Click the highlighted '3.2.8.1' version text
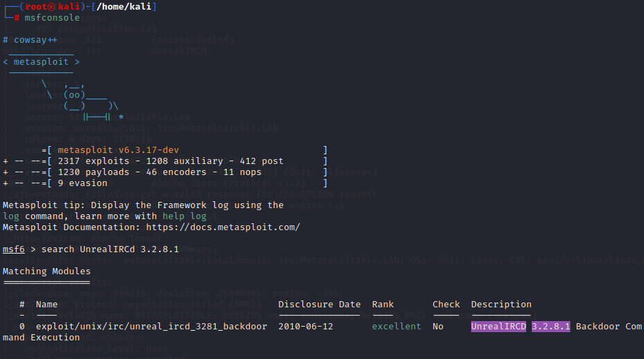The image size is (644, 359). [551, 327]
